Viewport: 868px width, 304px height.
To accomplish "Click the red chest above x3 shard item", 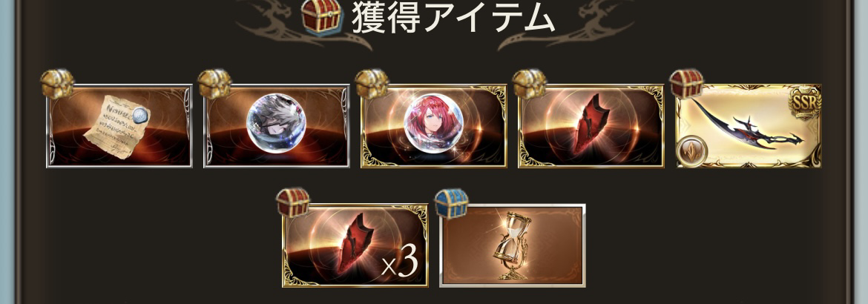I will (x=293, y=202).
